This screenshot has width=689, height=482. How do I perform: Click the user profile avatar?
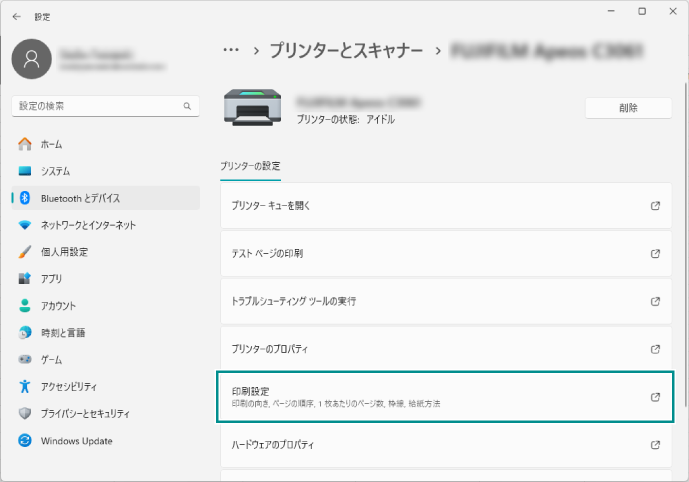(x=31, y=59)
